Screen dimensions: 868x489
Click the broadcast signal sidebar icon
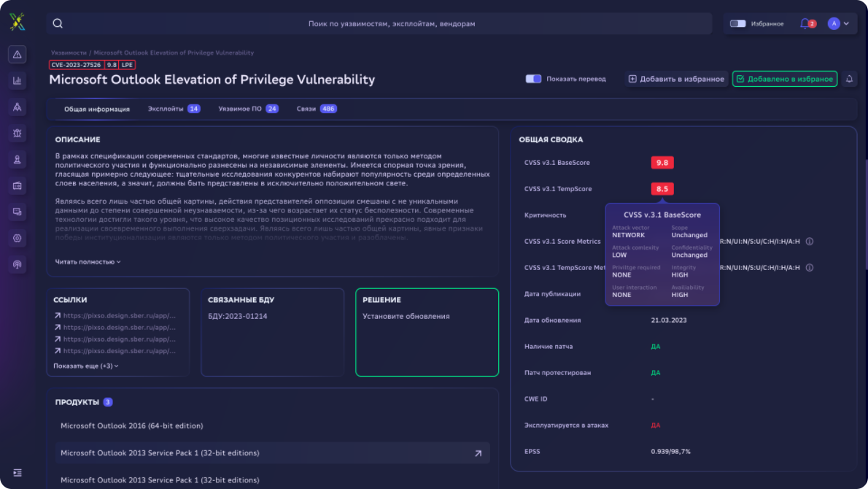pos(18,265)
